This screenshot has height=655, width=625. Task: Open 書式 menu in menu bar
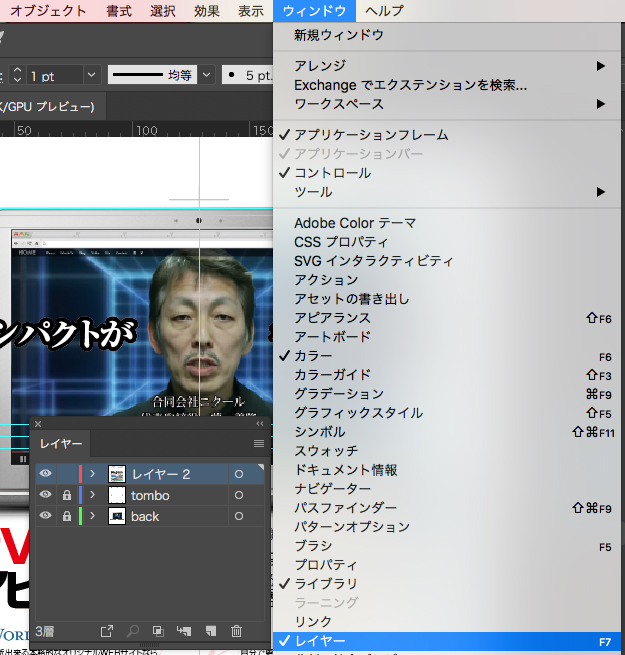(x=119, y=11)
